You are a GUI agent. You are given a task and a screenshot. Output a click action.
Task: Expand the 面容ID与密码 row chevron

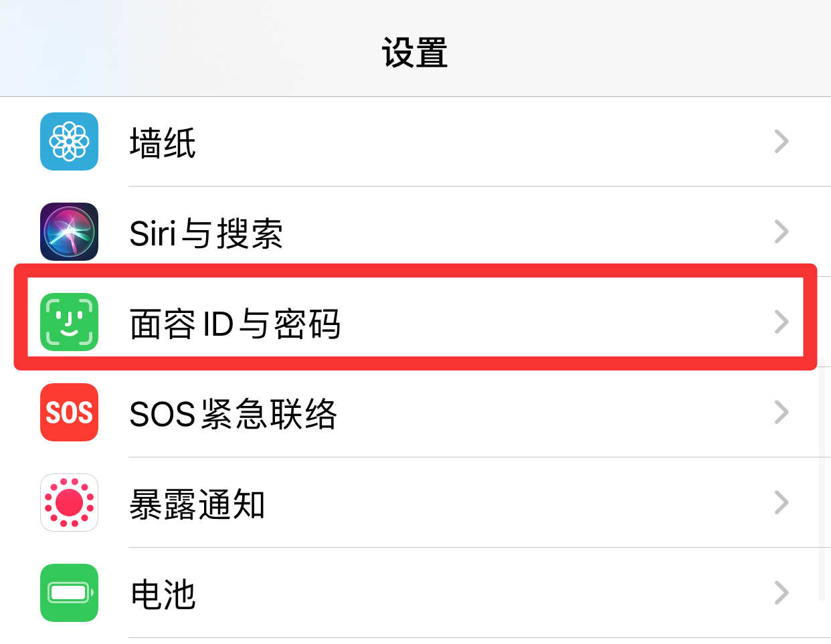781,322
